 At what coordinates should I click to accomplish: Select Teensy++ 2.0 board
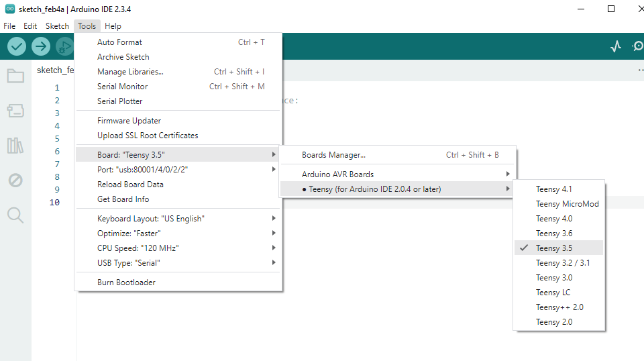pyautogui.click(x=559, y=307)
